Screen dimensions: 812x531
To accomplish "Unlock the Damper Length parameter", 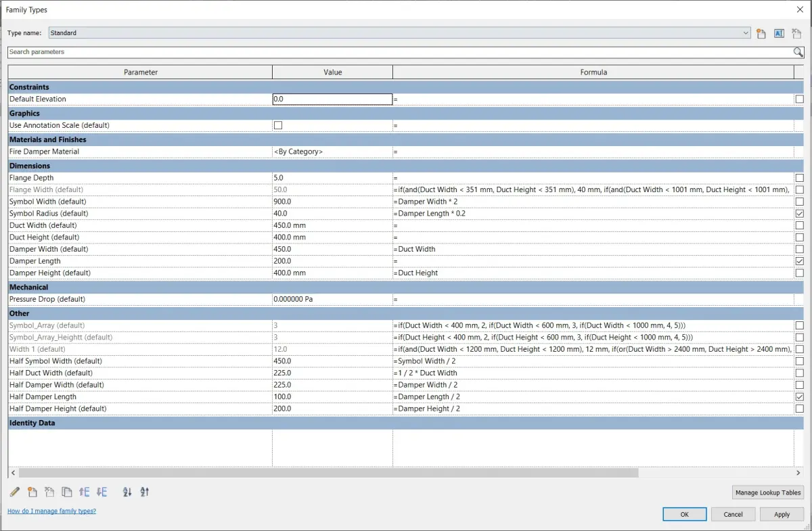I will click(x=800, y=261).
